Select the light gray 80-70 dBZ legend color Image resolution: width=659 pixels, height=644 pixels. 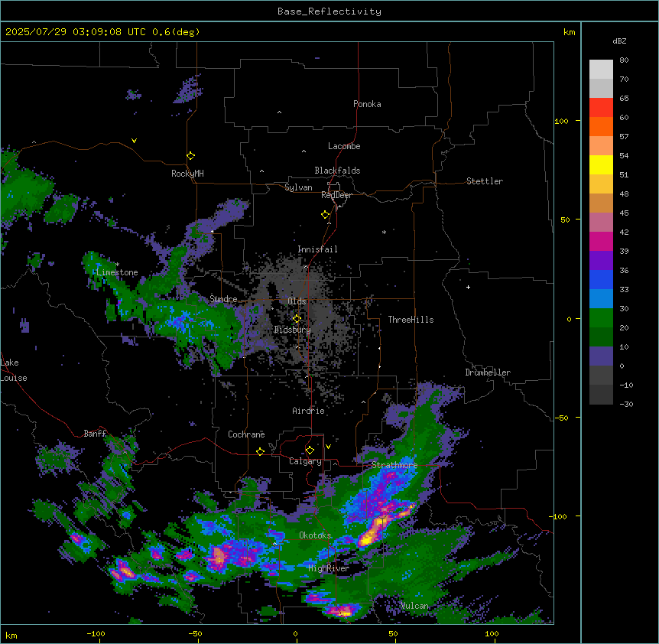coord(601,70)
